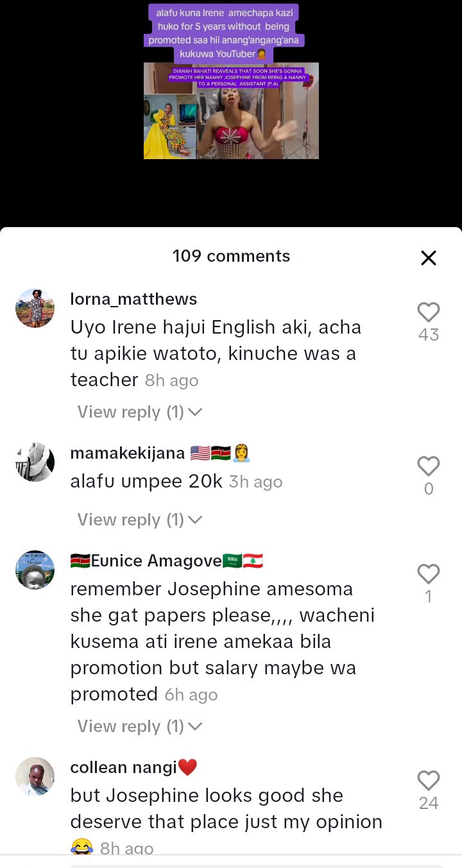Like mamakekijana's comment with heart icon
This screenshot has height=868, width=462.
coord(428,466)
